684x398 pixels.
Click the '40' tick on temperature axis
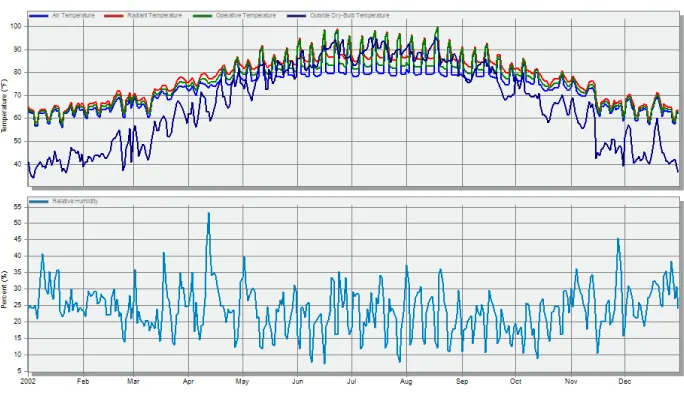tap(17, 164)
